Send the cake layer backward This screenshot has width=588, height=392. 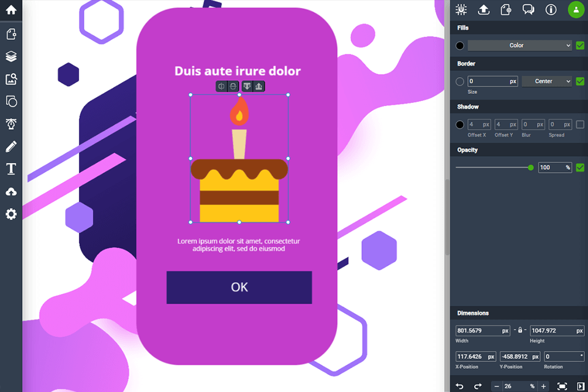[247, 86]
